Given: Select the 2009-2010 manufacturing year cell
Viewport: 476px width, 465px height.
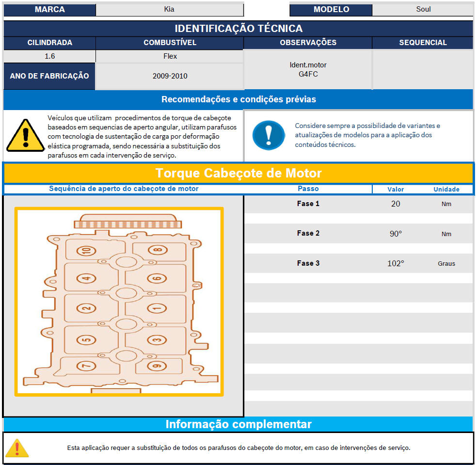Looking at the screenshot, I should (x=170, y=76).
